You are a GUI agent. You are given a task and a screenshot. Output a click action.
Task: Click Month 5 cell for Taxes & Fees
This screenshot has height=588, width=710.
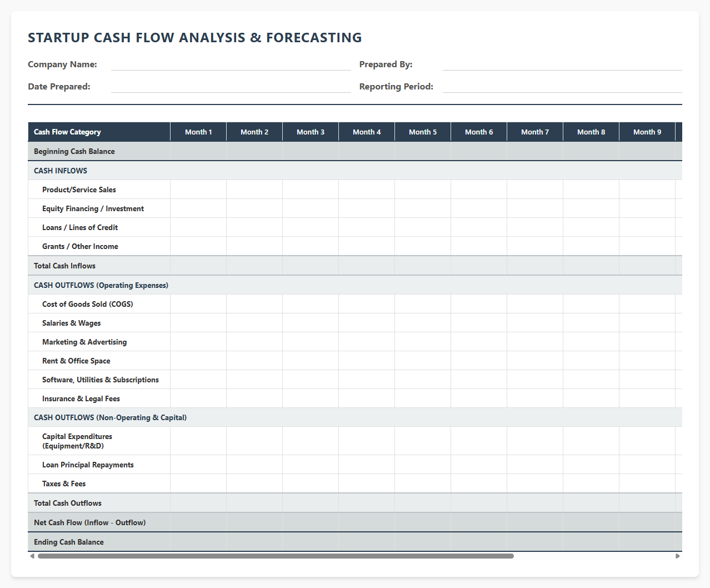tap(423, 484)
